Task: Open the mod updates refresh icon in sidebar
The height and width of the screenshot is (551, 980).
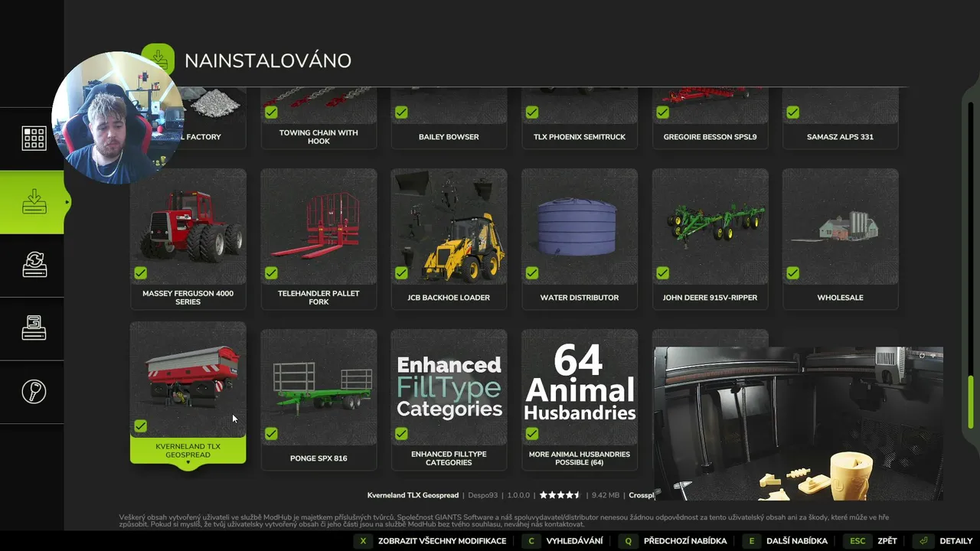Action: [34, 266]
